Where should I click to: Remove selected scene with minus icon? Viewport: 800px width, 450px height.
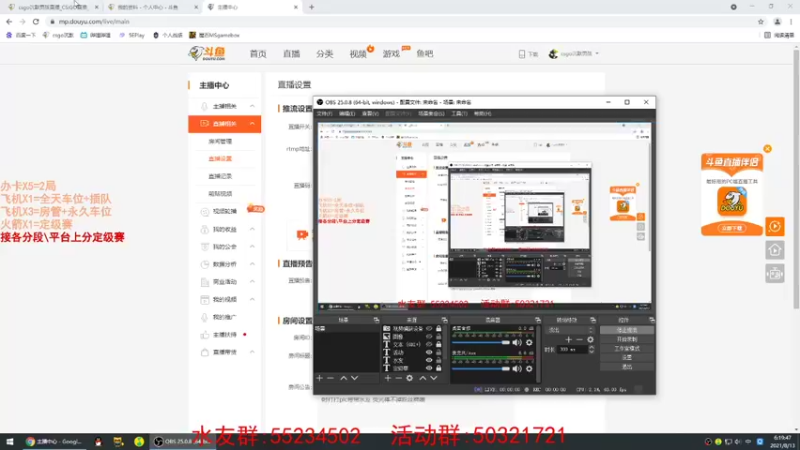[330, 378]
